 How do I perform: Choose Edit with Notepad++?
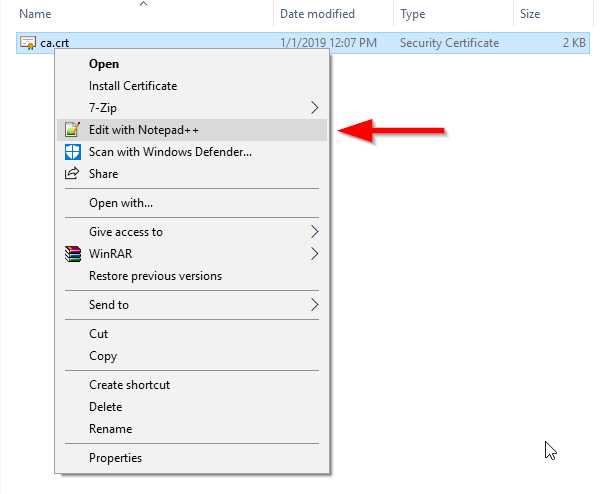pos(192,130)
